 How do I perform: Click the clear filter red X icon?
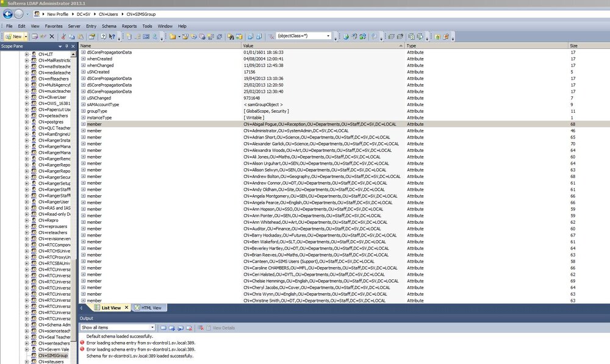271,37
